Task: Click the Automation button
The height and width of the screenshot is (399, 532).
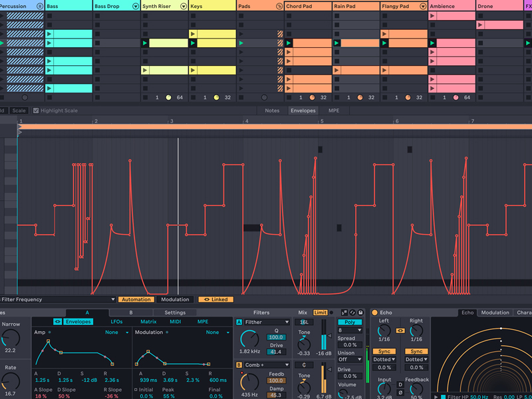Action: 136,300
